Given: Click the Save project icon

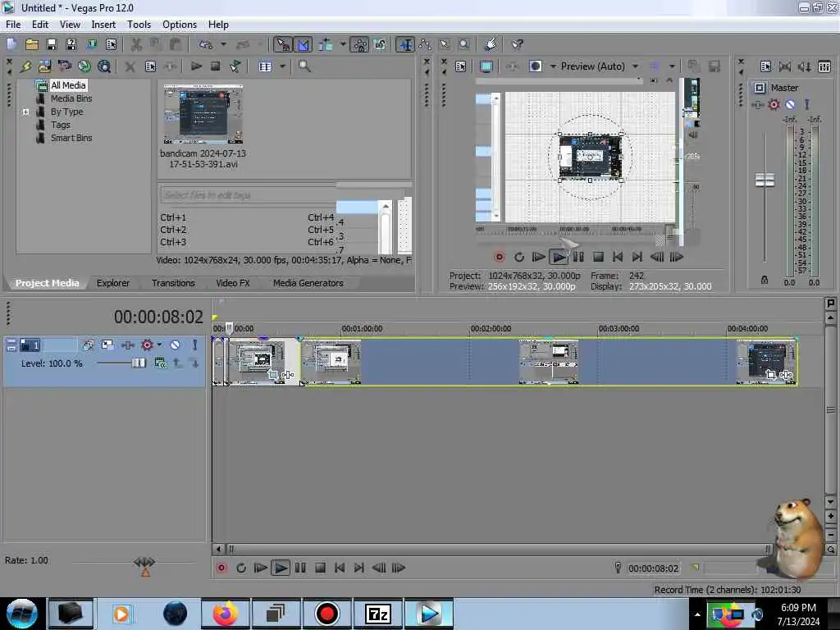Looking at the screenshot, I should 52,44.
